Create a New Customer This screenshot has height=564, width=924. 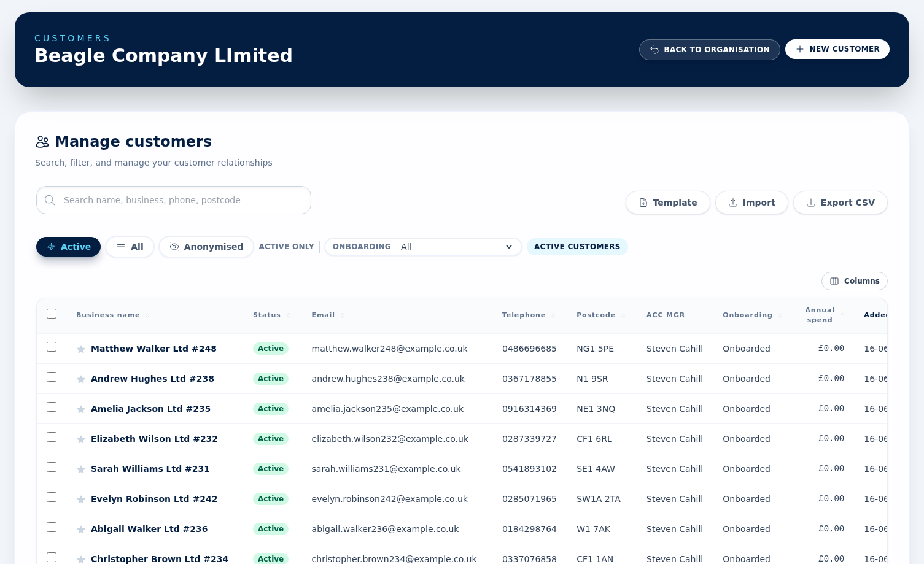click(837, 49)
